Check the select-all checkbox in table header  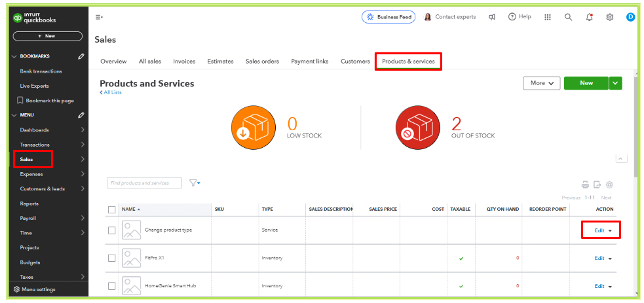coord(112,209)
